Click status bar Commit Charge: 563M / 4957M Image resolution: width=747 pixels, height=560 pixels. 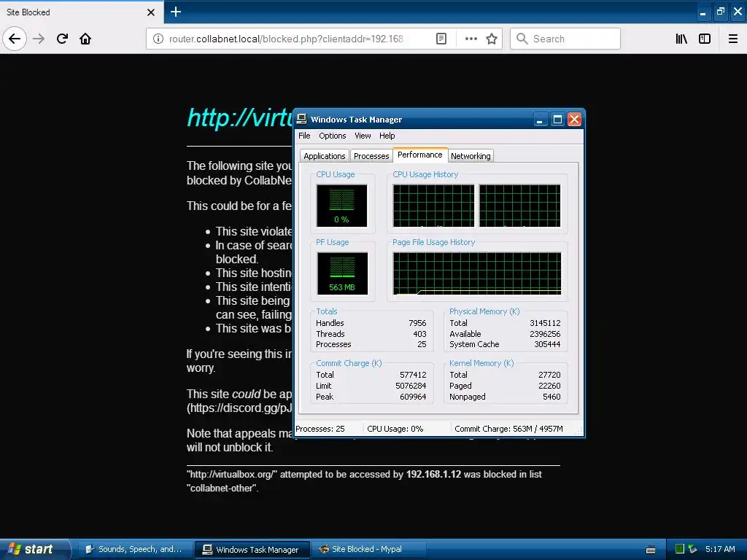pos(508,429)
